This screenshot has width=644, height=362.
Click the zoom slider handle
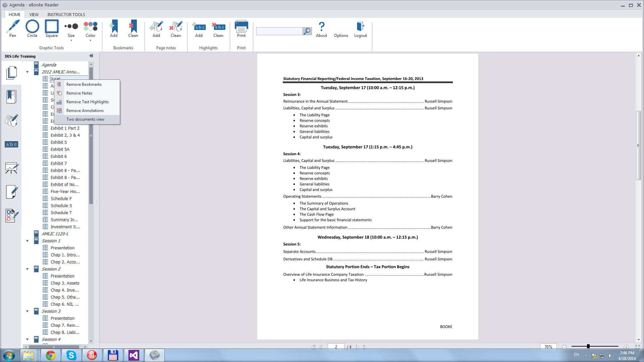pyautogui.click(x=588, y=346)
